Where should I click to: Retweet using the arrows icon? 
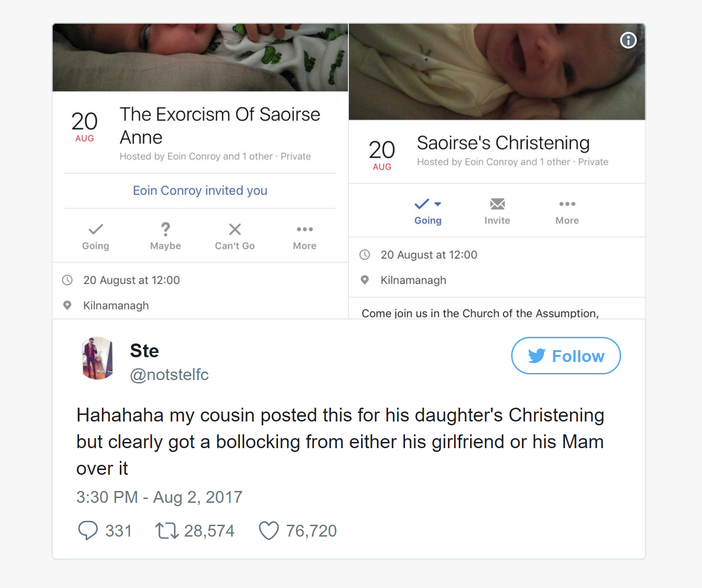tap(167, 530)
